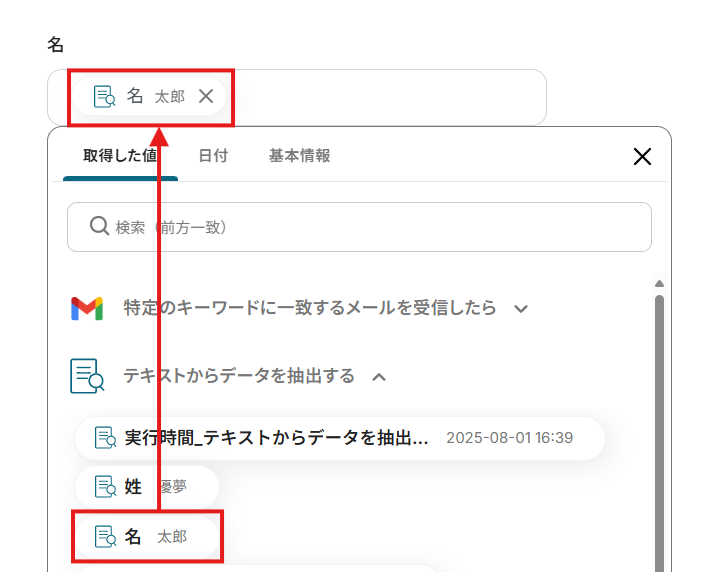Screen dimensions: 719x572
Task: Open the 基本情報 tab
Action: coord(299,155)
